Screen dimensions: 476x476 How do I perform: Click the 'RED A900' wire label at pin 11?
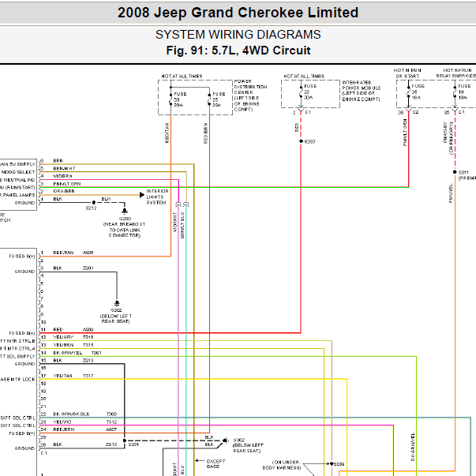tap(73, 330)
